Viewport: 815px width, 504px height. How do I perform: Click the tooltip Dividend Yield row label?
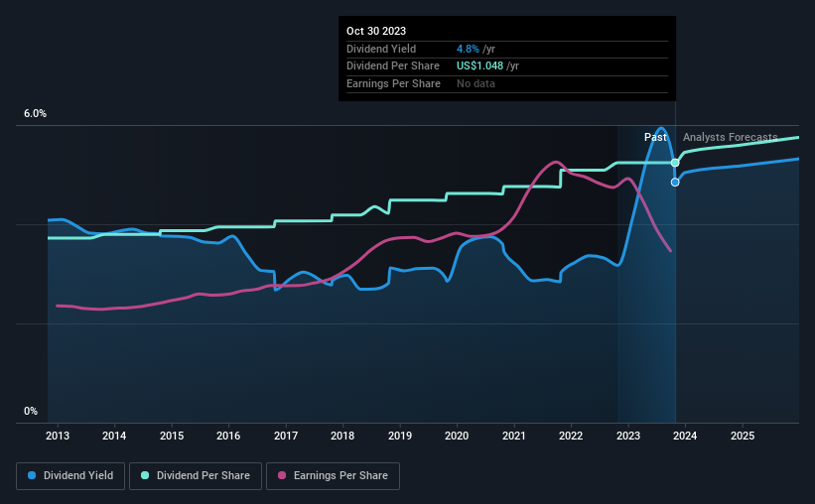[381, 49]
